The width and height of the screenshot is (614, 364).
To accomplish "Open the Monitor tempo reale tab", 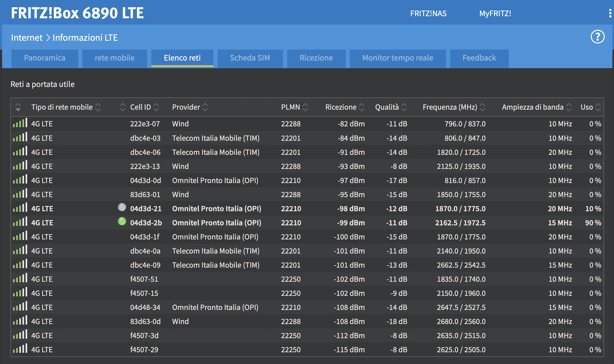I will (x=397, y=58).
